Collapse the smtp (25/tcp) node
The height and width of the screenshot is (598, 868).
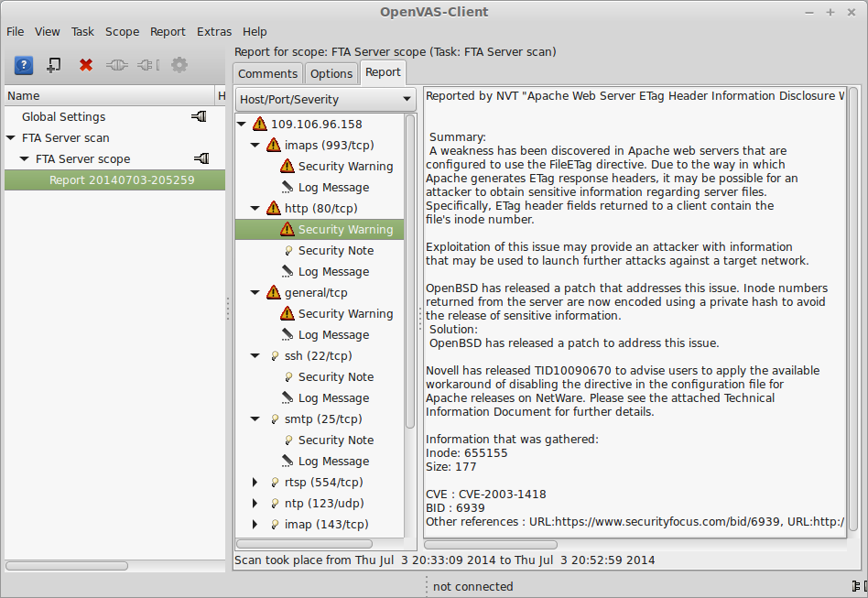255,419
